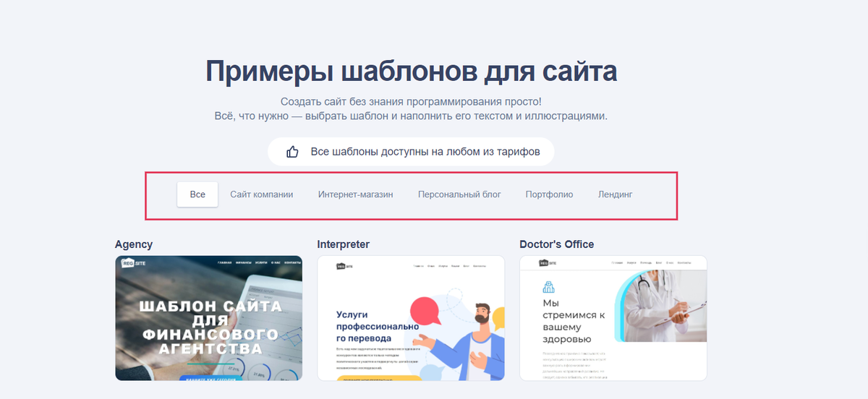Screen dimensions: 868x399
Task: Open the Doctor's Office template thumbnail
Action: point(613,318)
